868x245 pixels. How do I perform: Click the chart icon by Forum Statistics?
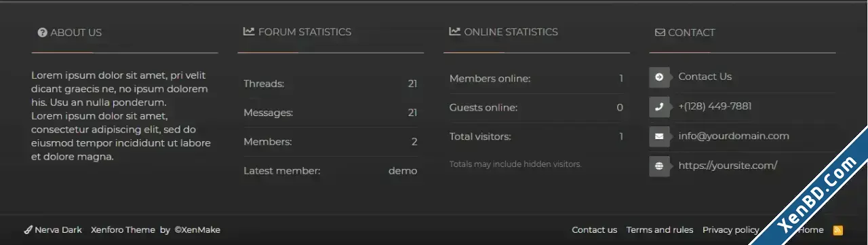coord(249,31)
